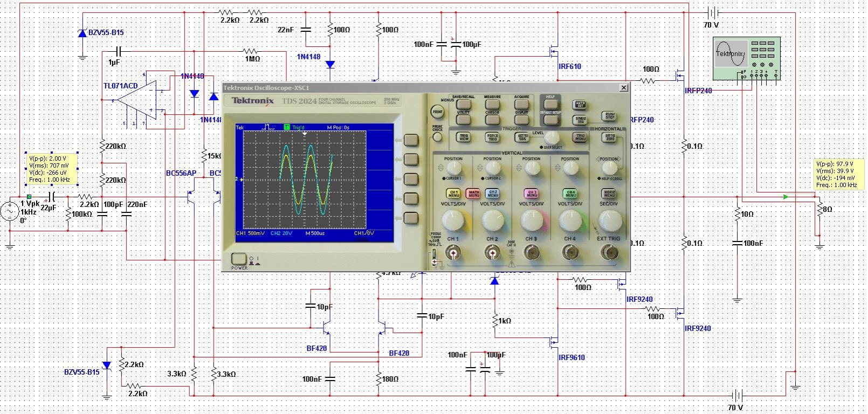This screenshot has height=414, width=868.
Task: Click the PROBE COMP terminal on the oscilloscope
Action: [435, 257]
